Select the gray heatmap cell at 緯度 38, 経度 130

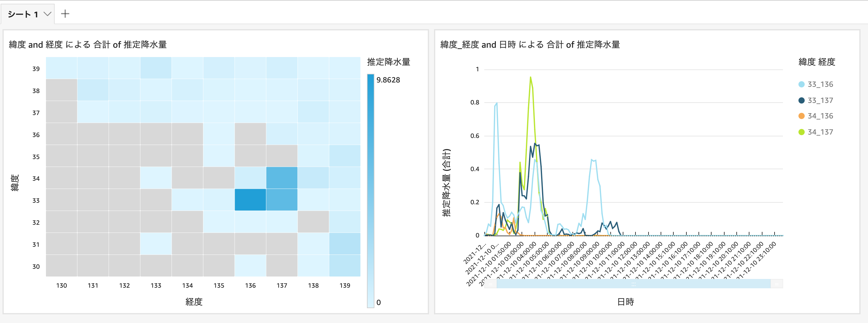pos(61,90)
